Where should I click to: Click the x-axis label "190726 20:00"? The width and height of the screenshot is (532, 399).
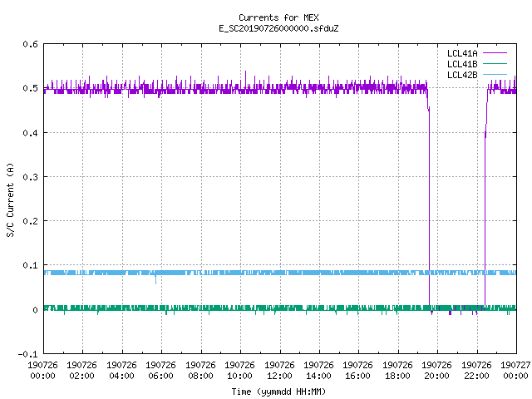436,371
